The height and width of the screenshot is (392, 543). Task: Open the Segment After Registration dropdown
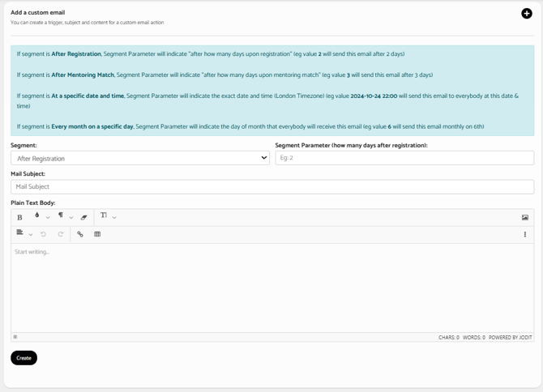(140, 158)
